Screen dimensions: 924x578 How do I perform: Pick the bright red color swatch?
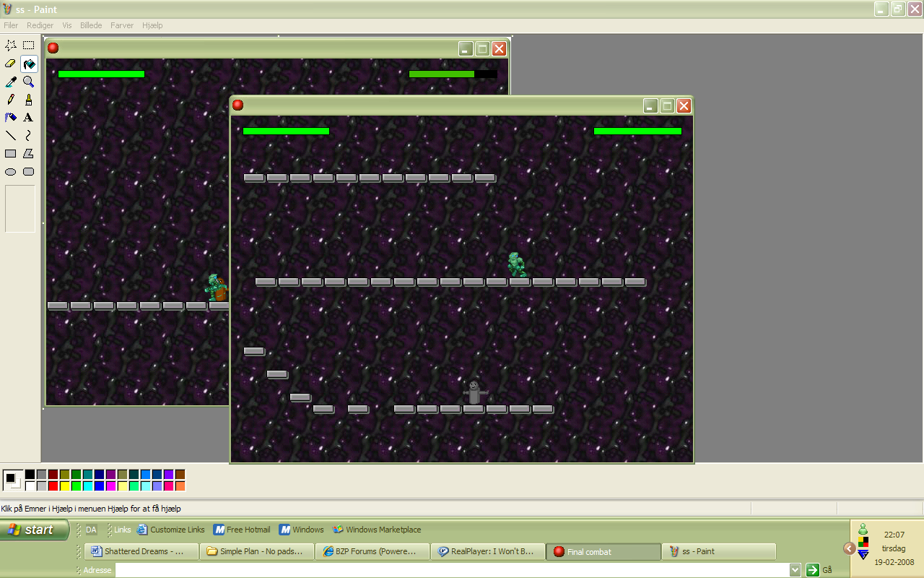[x=53, y=486]
